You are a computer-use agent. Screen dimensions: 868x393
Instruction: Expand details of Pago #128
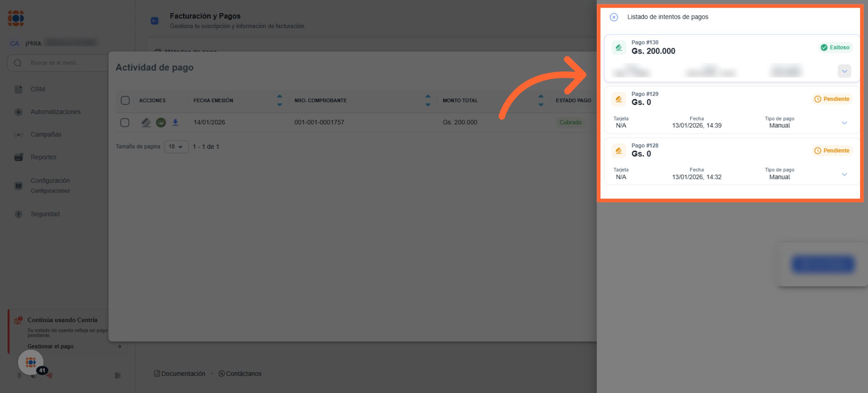pos(844,174)
